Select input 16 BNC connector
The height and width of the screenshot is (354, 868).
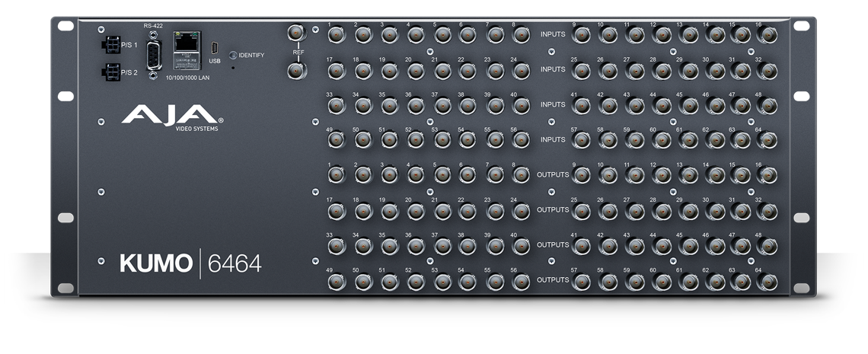point(765,36)
